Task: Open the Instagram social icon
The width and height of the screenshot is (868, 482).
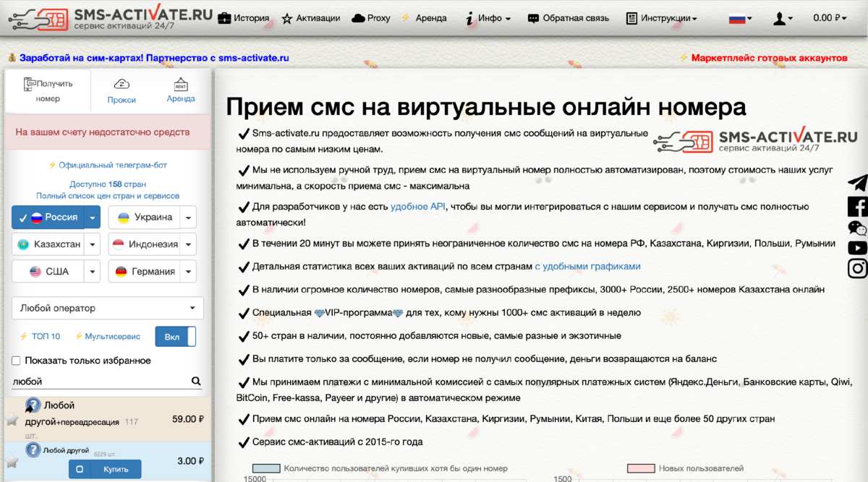Action: tap(857, 269)
